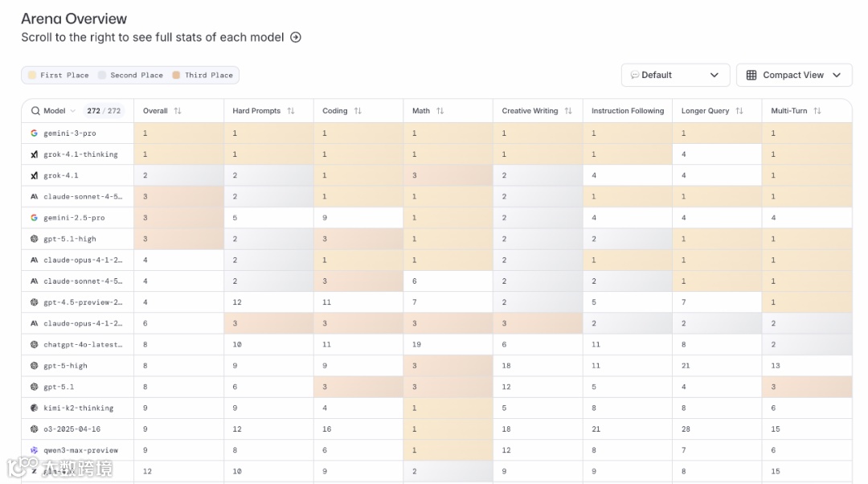This screenshot has width=868, height=484.
Task: Open the Default style dropdown
Action: 675,75
